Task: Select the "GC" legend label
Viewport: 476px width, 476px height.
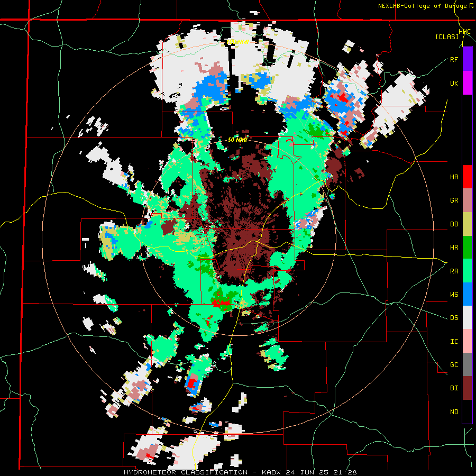Action: [454, 365]
